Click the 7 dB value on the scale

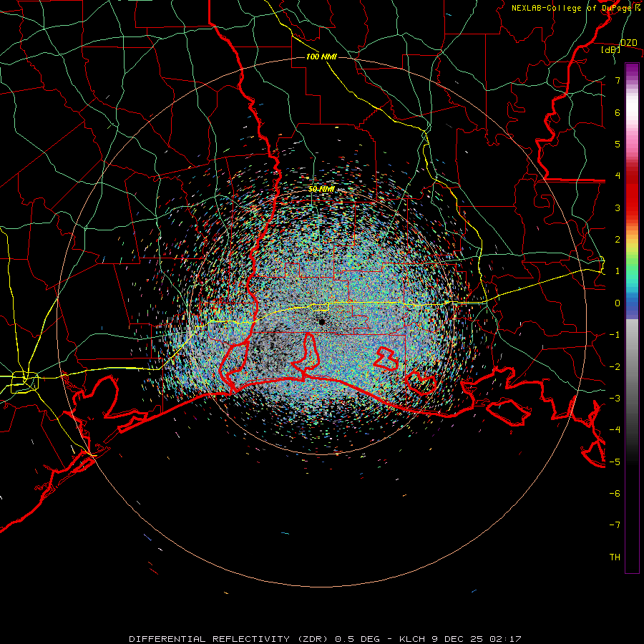pyautogui.click(x=618, y=80)
